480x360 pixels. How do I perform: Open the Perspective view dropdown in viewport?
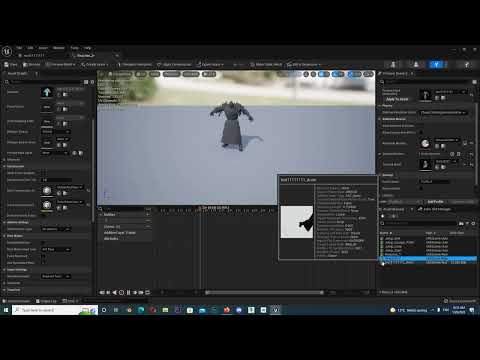coord(120,74)
